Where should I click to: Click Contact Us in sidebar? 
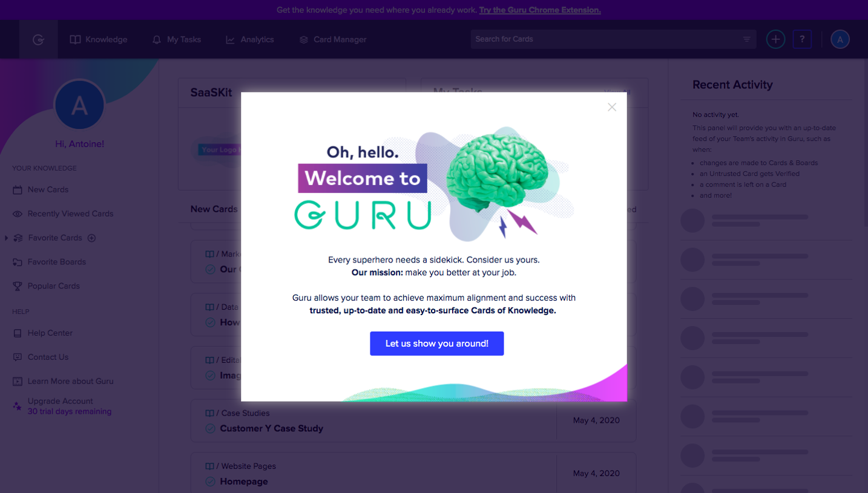(x=48, y=357)
